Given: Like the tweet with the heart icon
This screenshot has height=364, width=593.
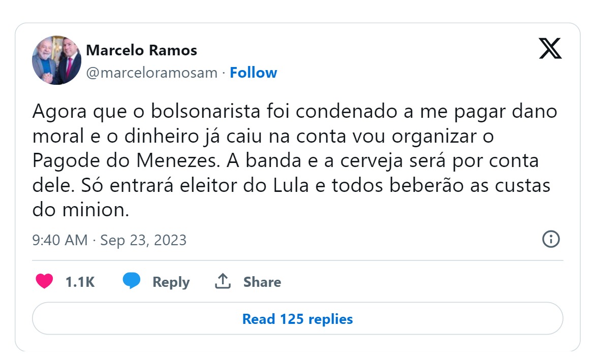Looking at the screenshot, I should tap(44, 281).
